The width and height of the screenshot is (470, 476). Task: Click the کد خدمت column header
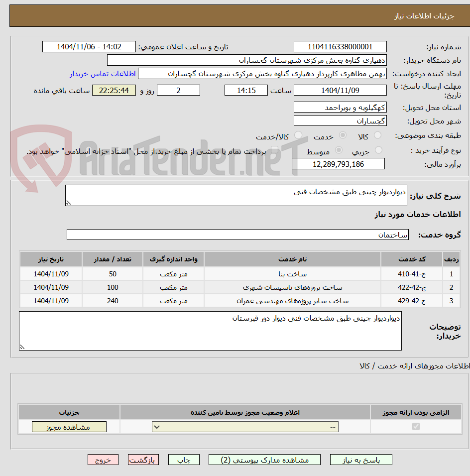[x=411, y=259]
